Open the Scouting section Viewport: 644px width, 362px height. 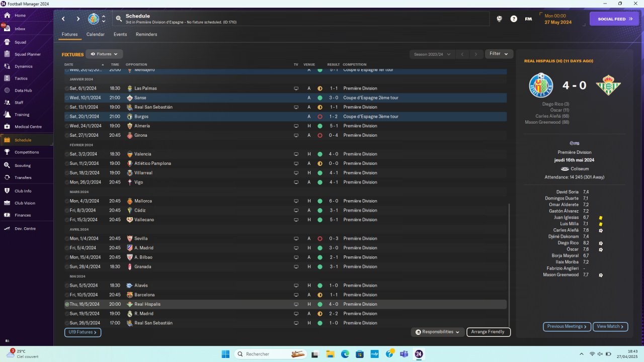point(23,165)
